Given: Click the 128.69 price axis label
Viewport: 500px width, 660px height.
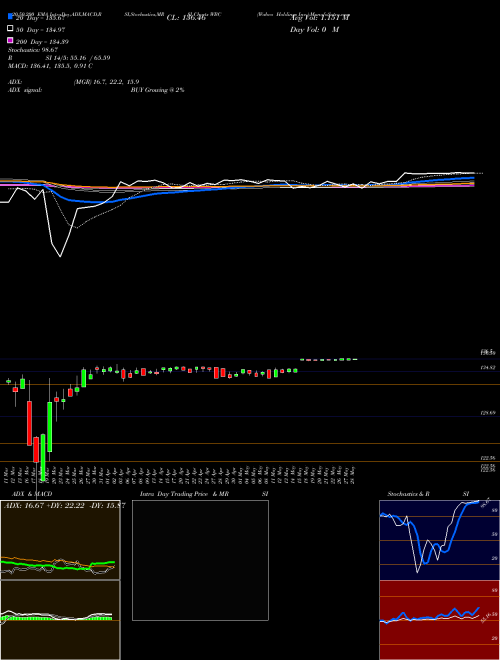Looking at the screenshot, I should pyautogui.click(x=488, y=413).
